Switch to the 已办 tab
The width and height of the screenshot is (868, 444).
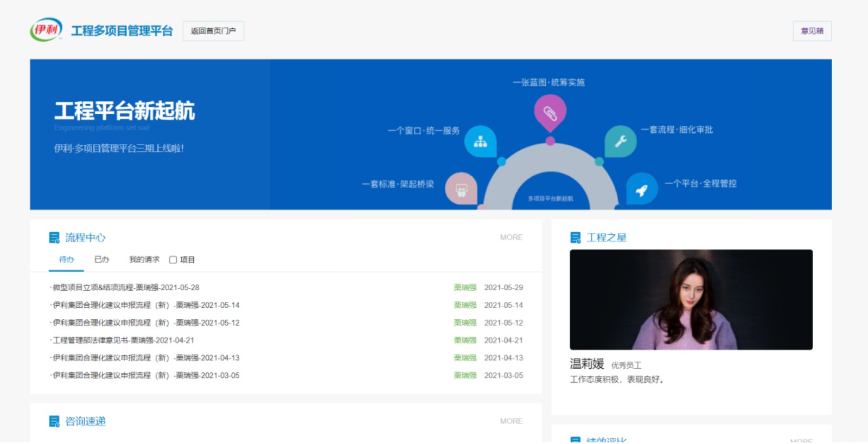point(101,260)
